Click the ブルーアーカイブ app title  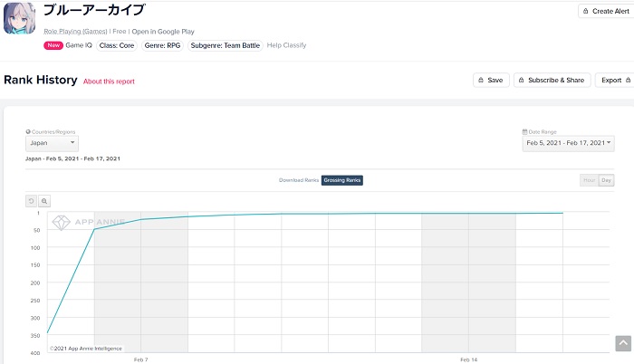94,10
